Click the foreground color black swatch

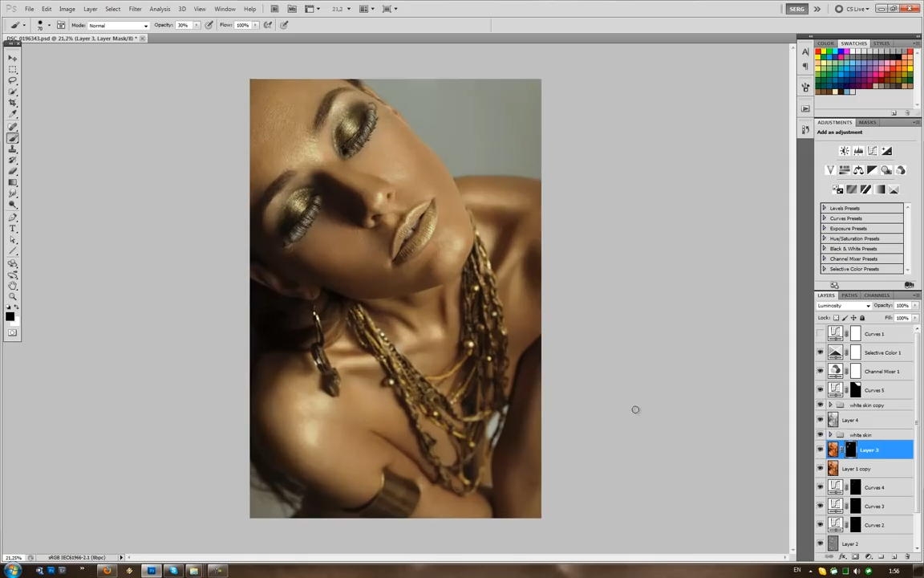point(10,317)
